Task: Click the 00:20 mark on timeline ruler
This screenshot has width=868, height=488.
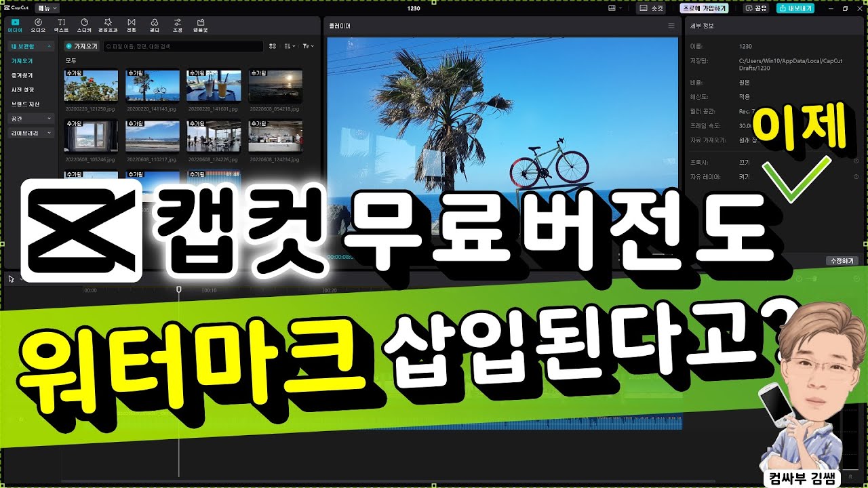Action: (x=330, y=290)
